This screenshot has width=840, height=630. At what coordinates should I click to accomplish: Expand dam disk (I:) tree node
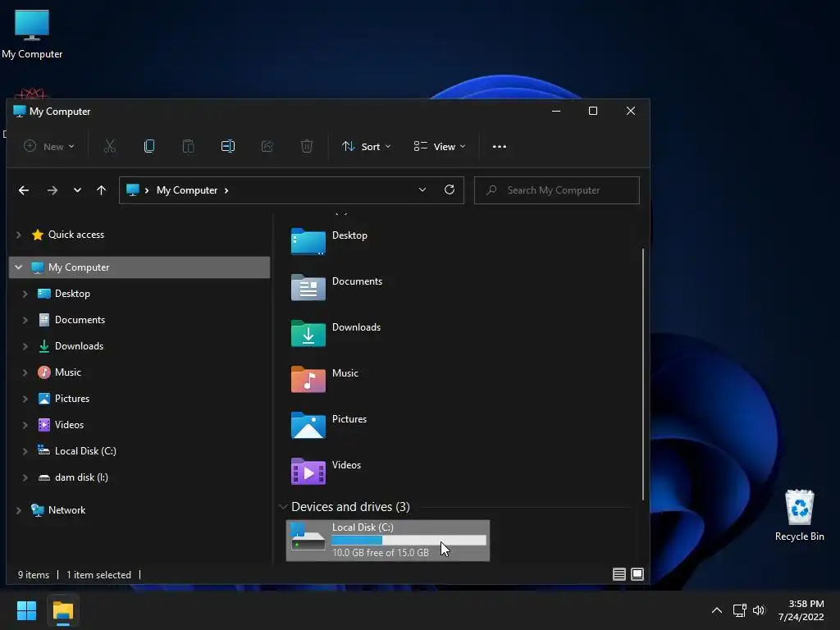(x=25, y=477)
